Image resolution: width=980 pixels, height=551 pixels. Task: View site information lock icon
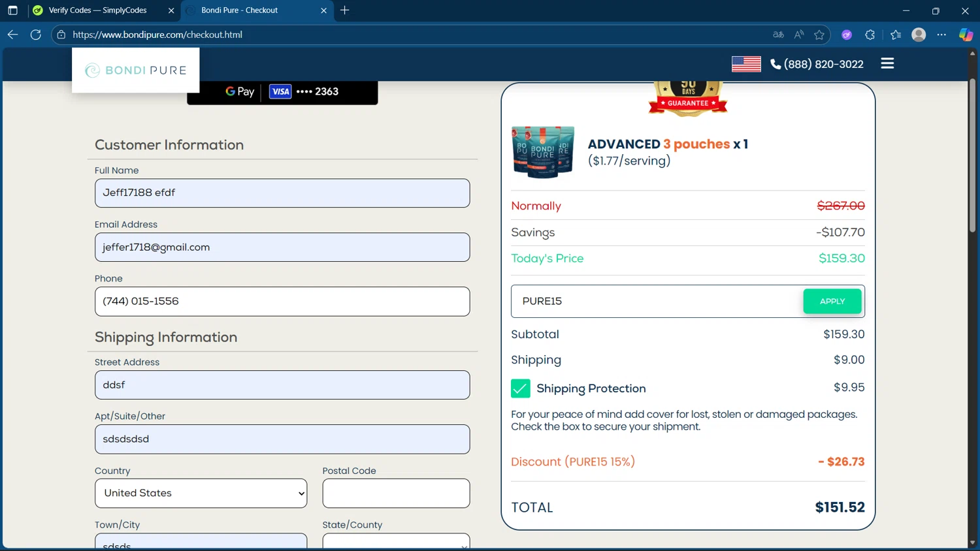(x=61, y=35)
